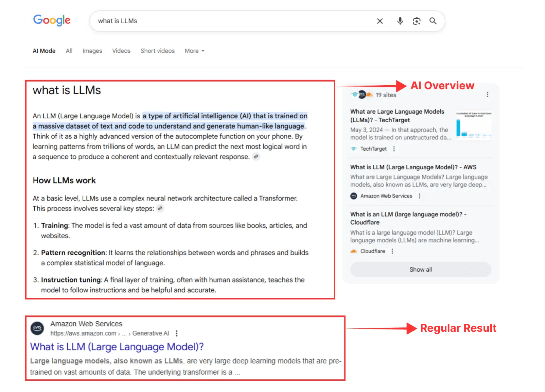Switch to Short videos tab
545x392 pixels.
(x=158, y=51)
